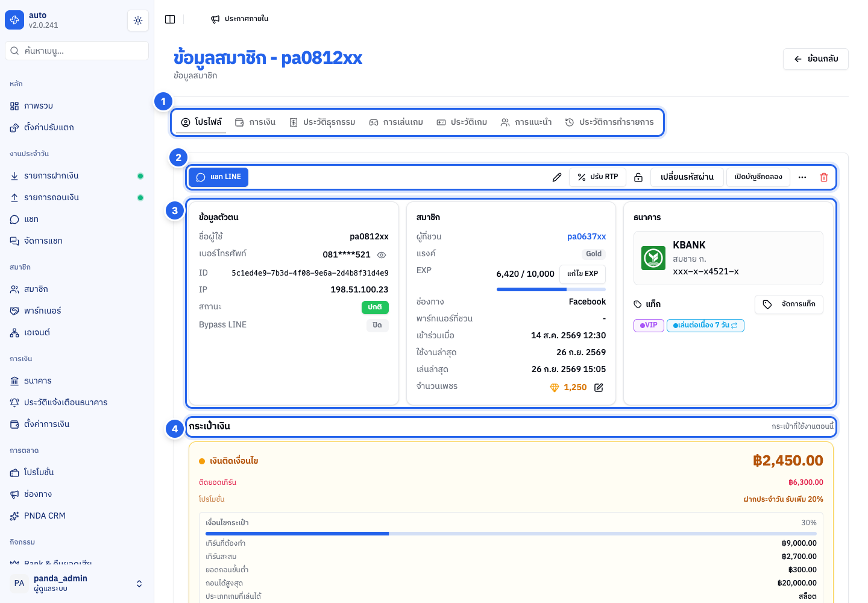Click the padlock unlock icon
Viewport: 868px width, 603px height.
click(638, 177)
